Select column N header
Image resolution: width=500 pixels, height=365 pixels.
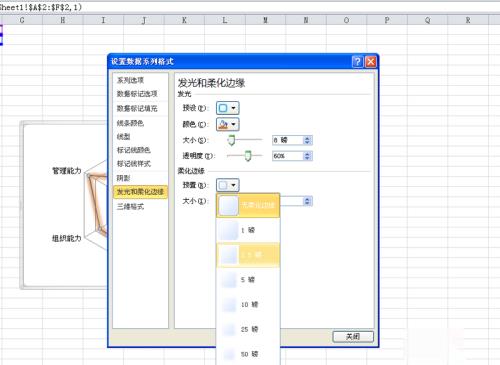click(x=306, y=20)
